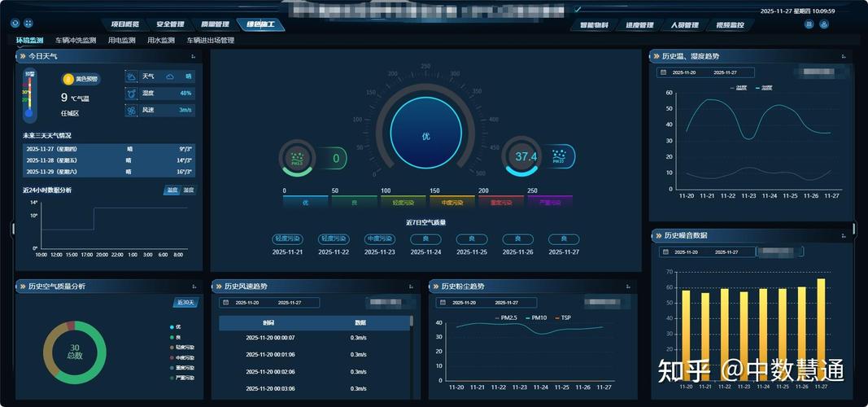Click the wind speed (风速) fan icon
This screenshot has width=868, height=407.
[132, 110]
